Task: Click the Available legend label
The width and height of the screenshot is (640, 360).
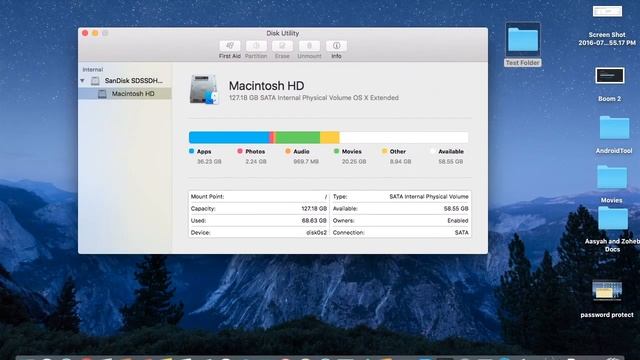Action: [451, 151]
